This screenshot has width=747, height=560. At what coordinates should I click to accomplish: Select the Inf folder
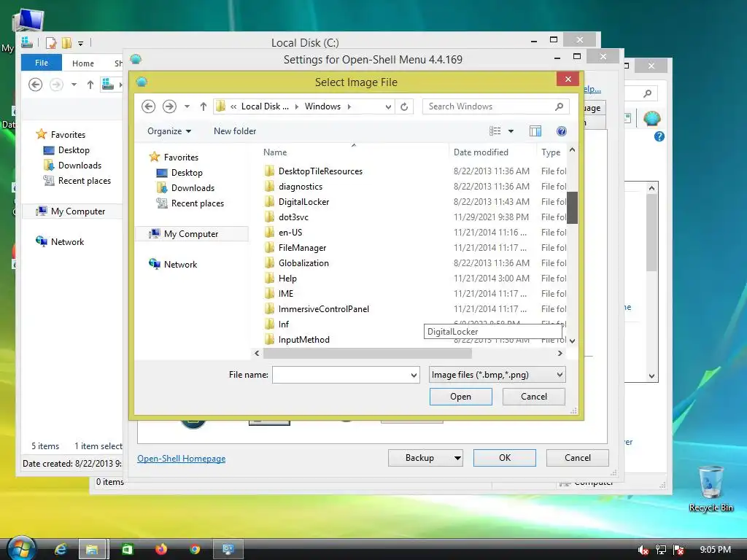point(284,324)
